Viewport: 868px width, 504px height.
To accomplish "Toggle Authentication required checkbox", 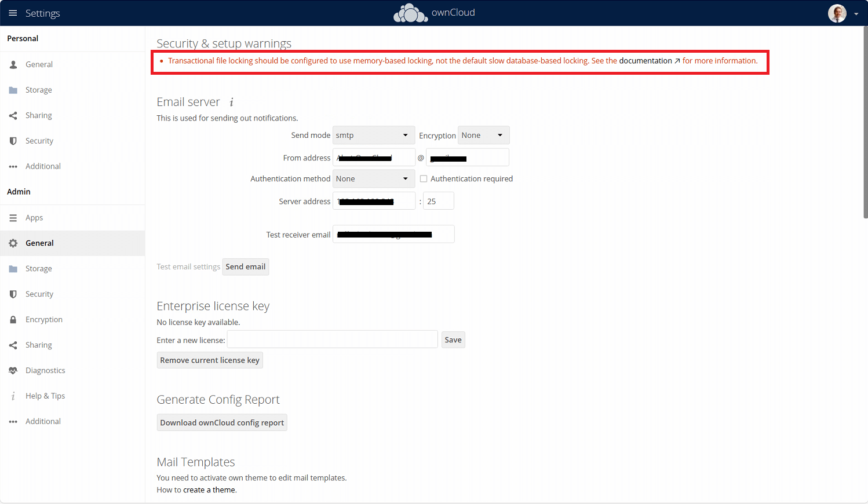I will 424,179.
